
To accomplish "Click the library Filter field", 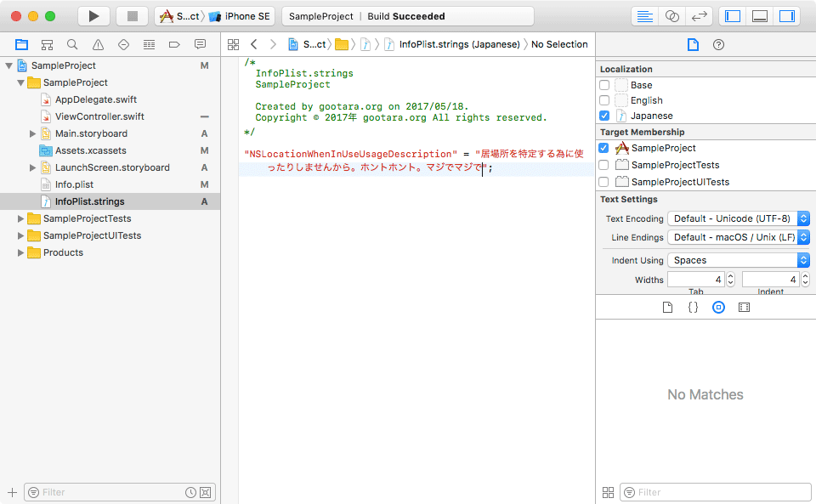I will coord(717,492).
